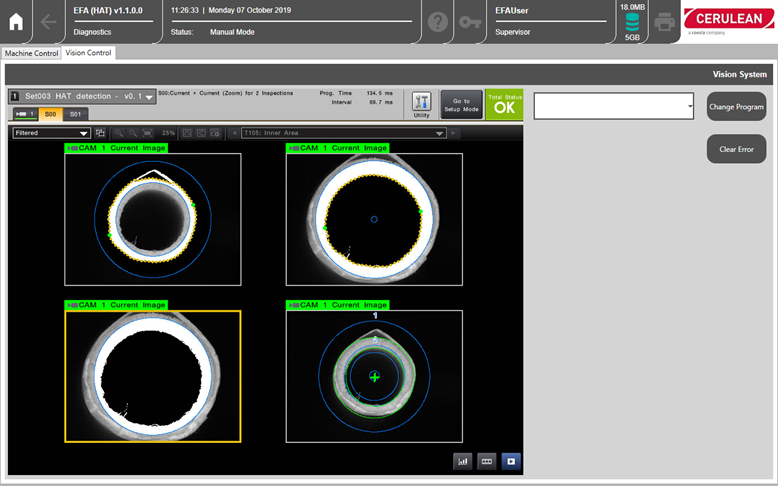Open the Filtered display dropdown

(51, 132)
